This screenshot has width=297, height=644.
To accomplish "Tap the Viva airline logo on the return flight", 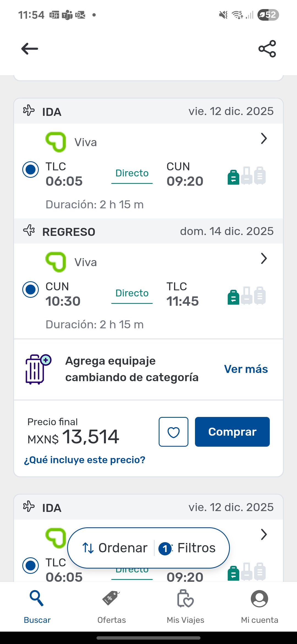I will [56, 262].
